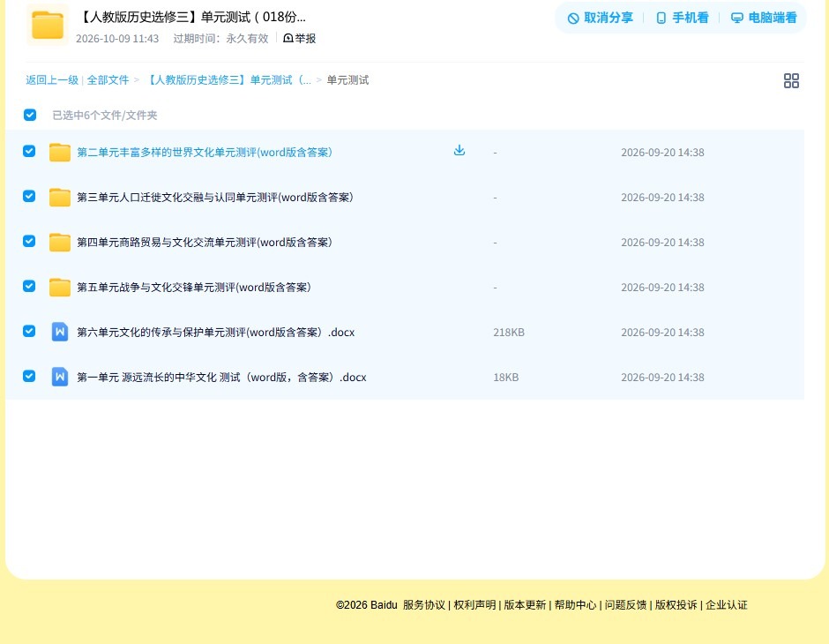Open folder 第五单元战争与文化交锋单元测评
The width and height of the screenshot is (829, 644).
point(193,287)
